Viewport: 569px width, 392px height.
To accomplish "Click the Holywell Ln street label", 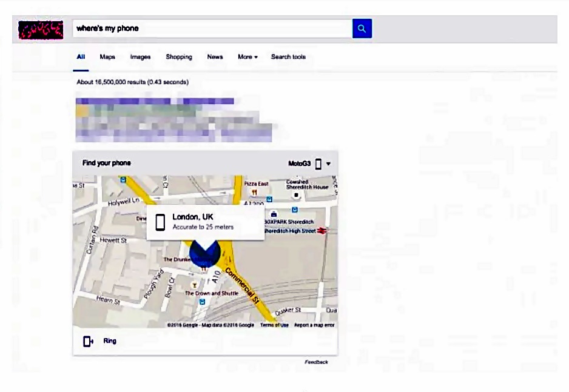I will 123,201.
